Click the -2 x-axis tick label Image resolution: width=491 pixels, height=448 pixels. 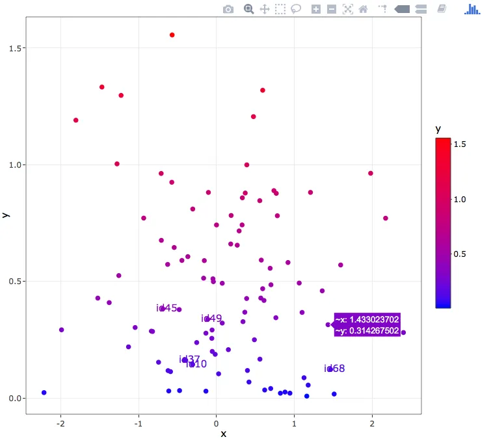pos(60,423)
